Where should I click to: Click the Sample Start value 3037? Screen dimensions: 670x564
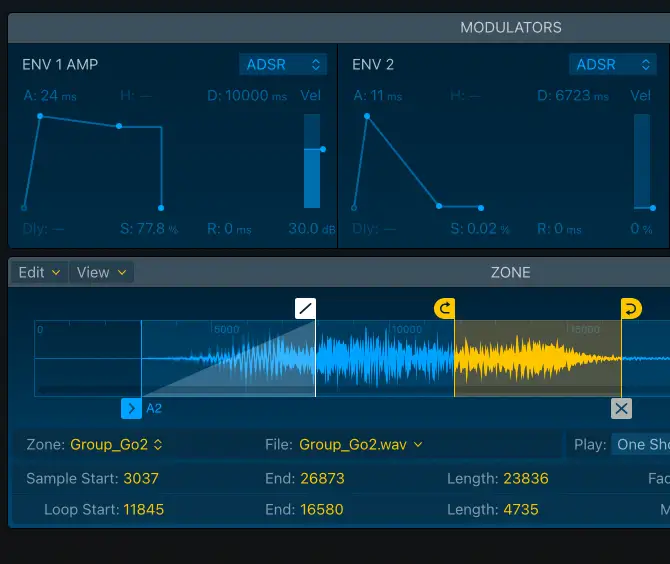coord(141,479)
